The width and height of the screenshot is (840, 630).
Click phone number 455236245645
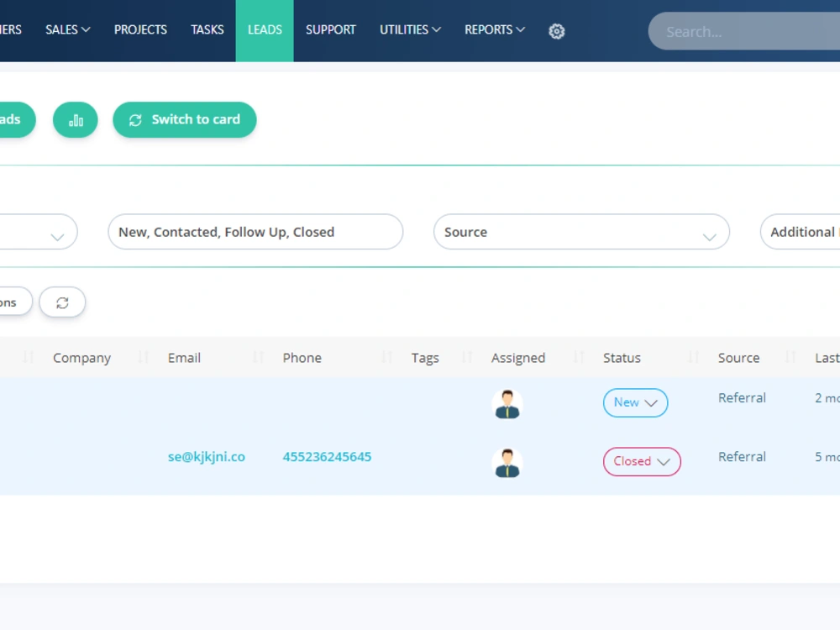[327, 457]
